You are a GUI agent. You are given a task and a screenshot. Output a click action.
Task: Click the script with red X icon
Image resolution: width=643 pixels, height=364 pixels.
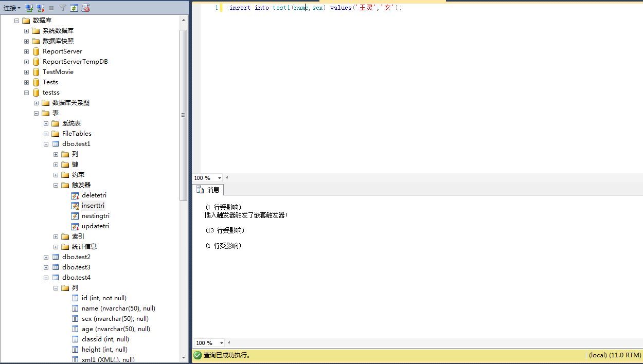point(86,8)
